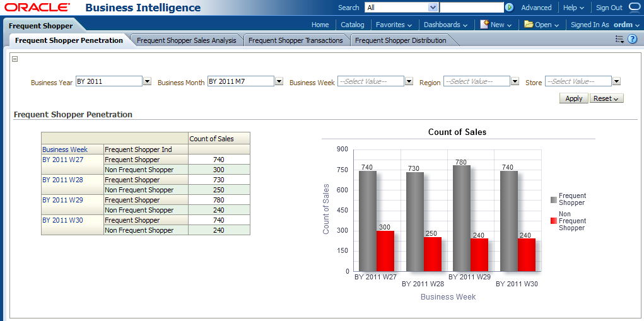Click the green search go arrow
This screenshot has width=644, height=321.
509,8
